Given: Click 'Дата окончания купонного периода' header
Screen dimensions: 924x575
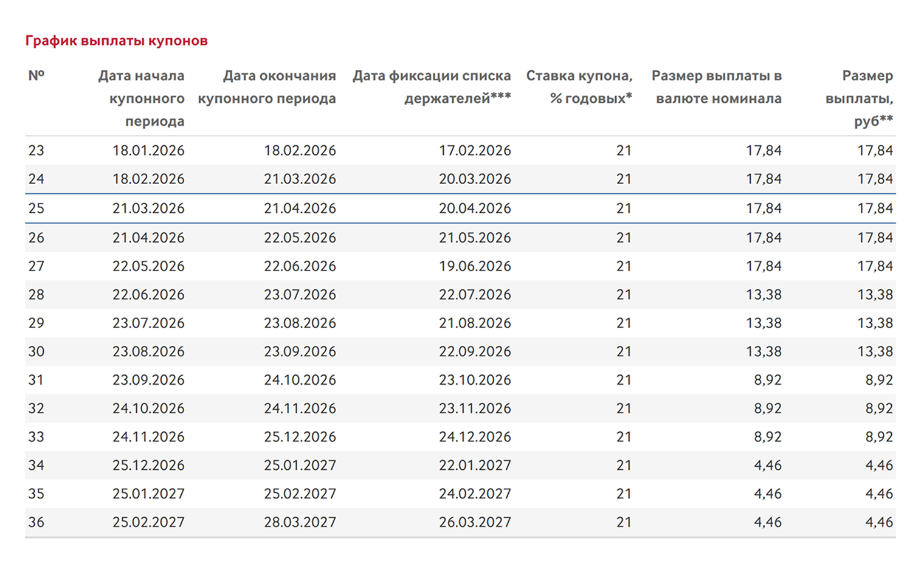Looking at the screenshot, I should [x=267, y=87].
